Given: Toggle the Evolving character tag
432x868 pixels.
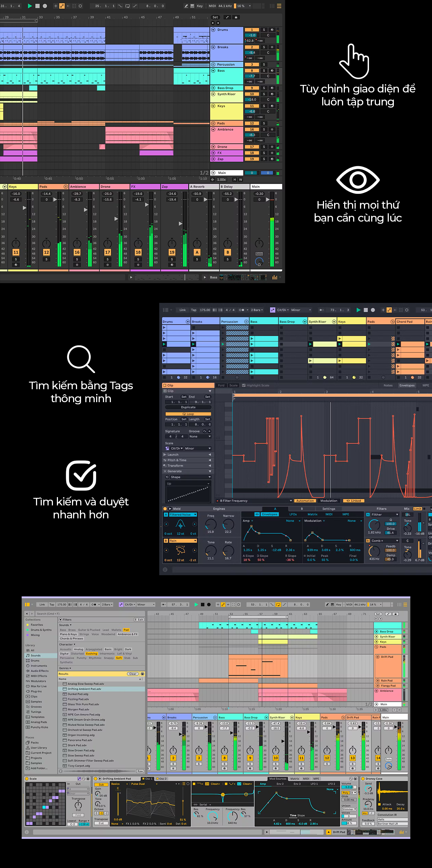Looking at the screenshot, I should tap(91, 654).
